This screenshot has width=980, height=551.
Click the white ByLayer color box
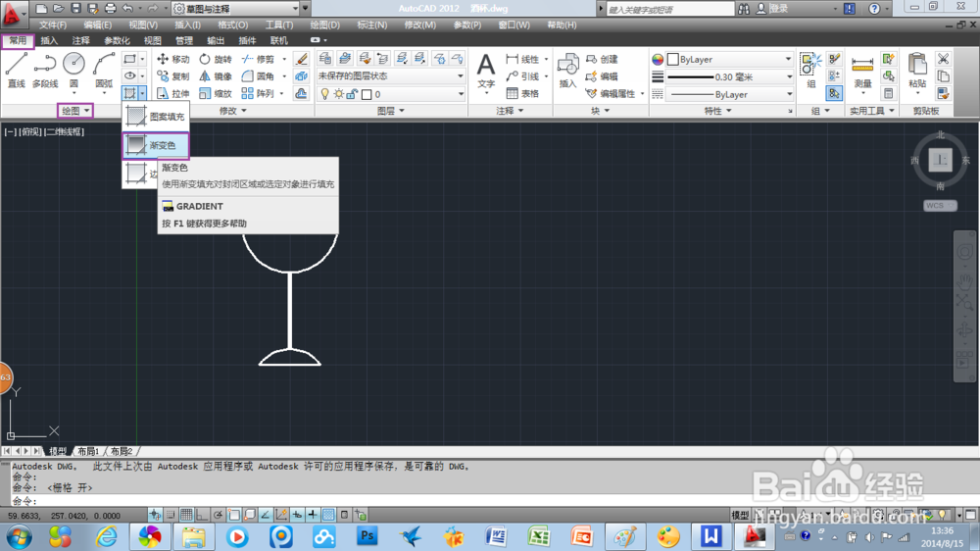point(673,60)
